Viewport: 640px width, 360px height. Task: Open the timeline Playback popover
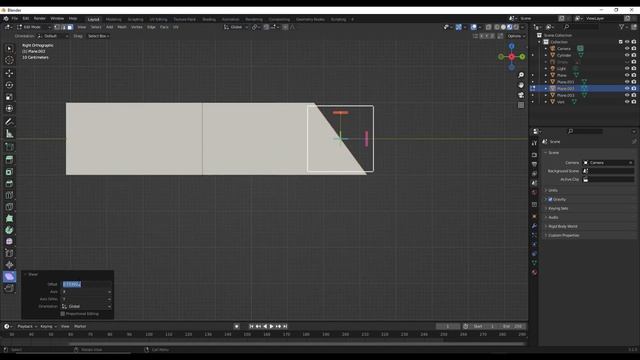pos(27,327)
